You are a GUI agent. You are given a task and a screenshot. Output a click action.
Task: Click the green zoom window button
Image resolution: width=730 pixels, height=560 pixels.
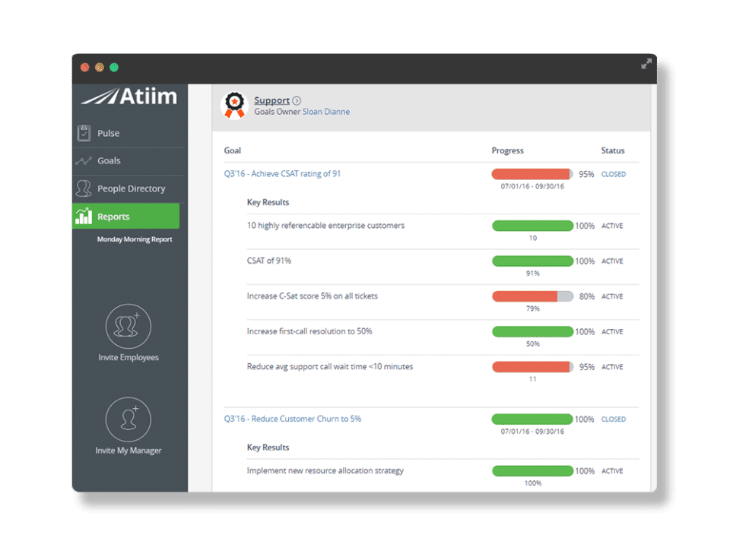tap(114, 68)
